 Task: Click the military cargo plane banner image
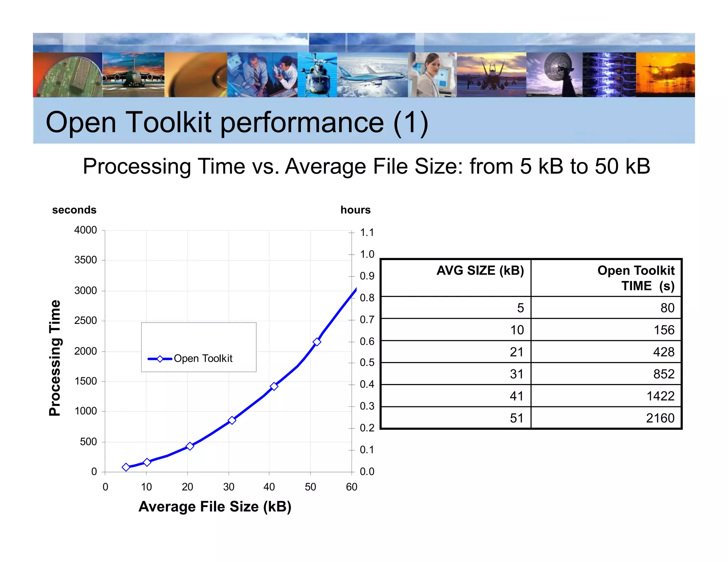tap(134, 75)
